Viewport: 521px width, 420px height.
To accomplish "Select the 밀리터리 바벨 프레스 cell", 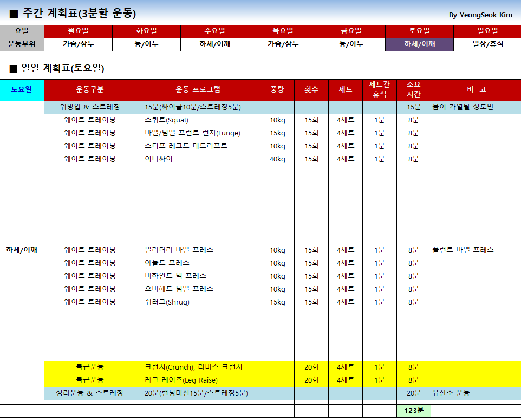I will (198, 250).
